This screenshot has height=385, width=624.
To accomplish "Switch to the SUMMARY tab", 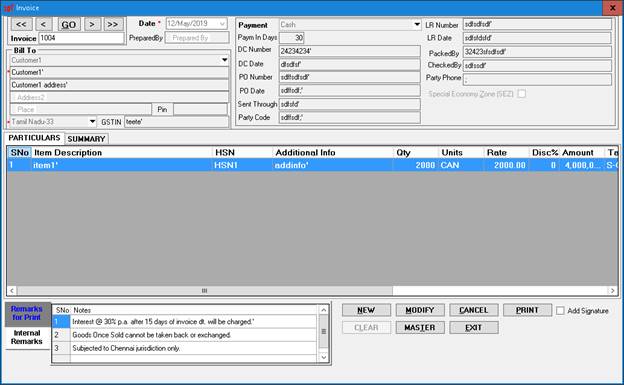I will tap(86, 139).
